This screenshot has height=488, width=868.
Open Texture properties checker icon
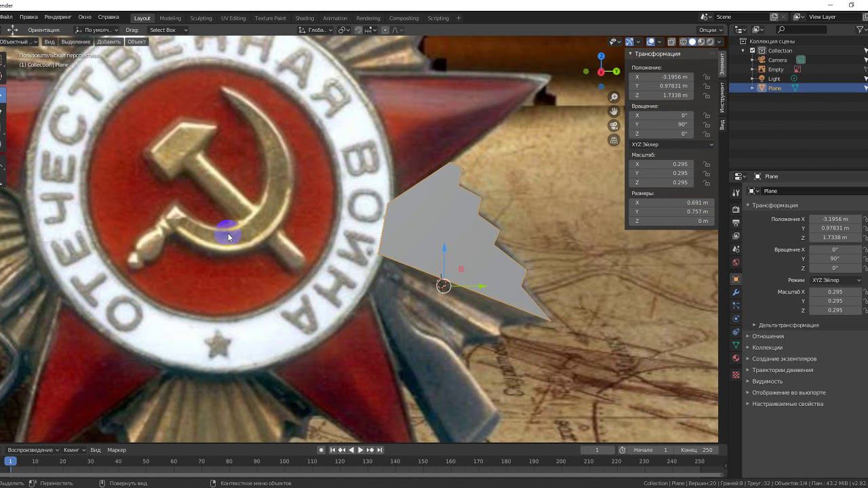736,375
